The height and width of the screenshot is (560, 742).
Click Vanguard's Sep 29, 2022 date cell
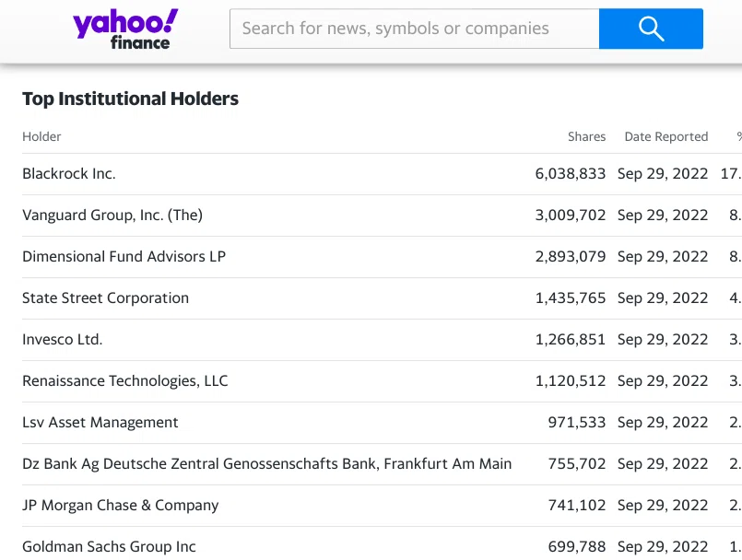(663, 216)
